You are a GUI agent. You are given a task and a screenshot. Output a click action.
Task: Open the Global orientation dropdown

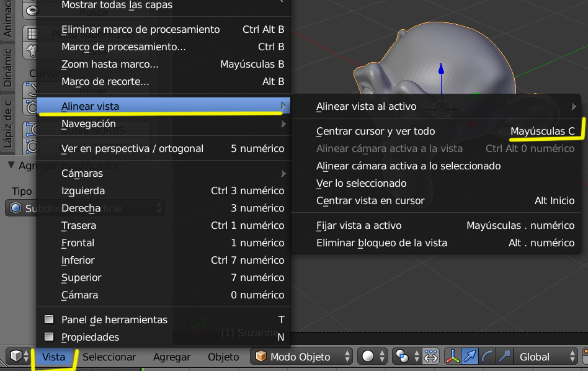pos(545,356)
